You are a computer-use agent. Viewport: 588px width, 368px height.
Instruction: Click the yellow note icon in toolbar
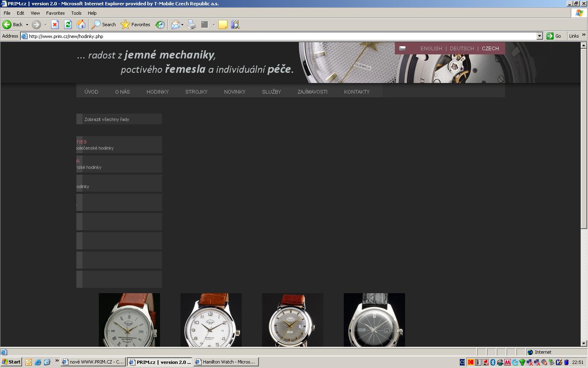click(x=223, y=25)
